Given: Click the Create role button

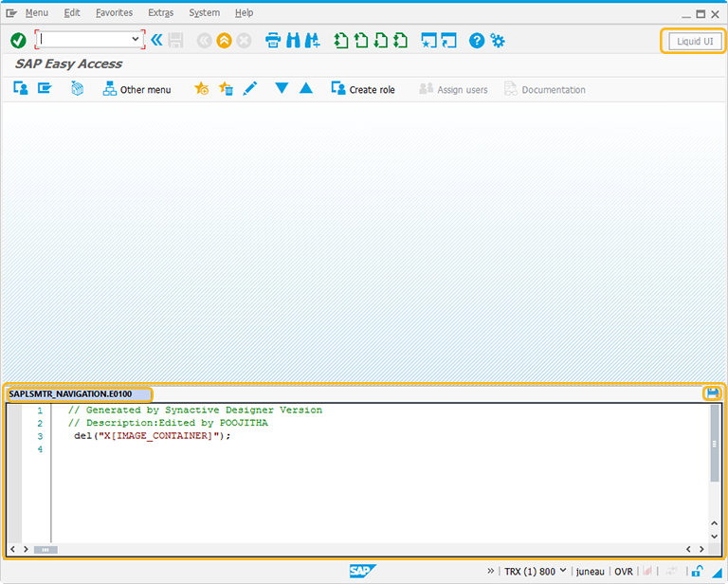Looking at the screenshot, I should pyautogui.click(x=363, y=89).
